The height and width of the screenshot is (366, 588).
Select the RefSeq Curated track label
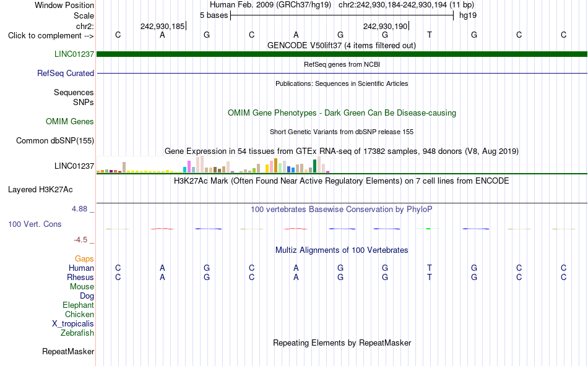[66, 74]
